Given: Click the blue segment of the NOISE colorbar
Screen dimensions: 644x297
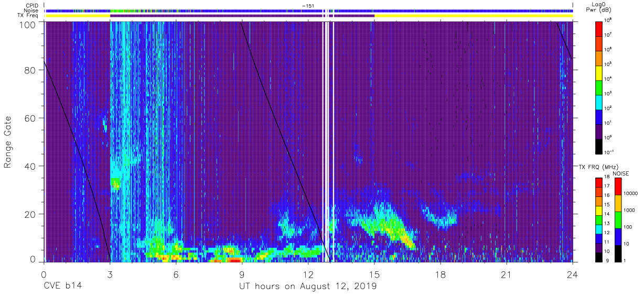Looking at the screenshot, I should [x=618, y=236].
